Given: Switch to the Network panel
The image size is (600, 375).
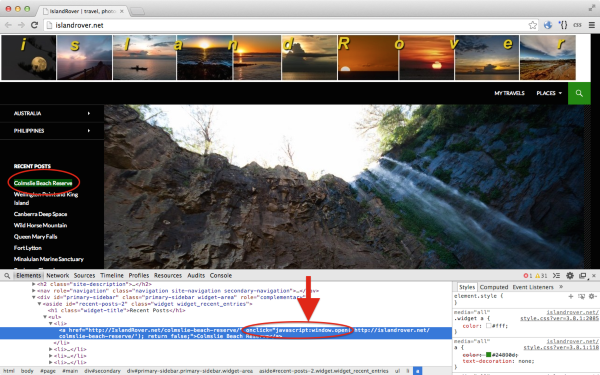Looking at the screenshot, I should click(x=57, y=276).
